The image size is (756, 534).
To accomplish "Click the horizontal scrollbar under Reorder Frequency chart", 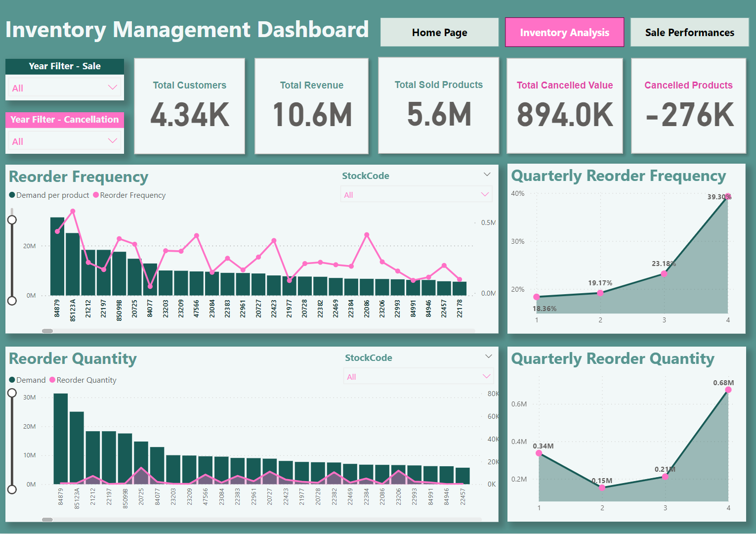I will click(x=47, y=330).
